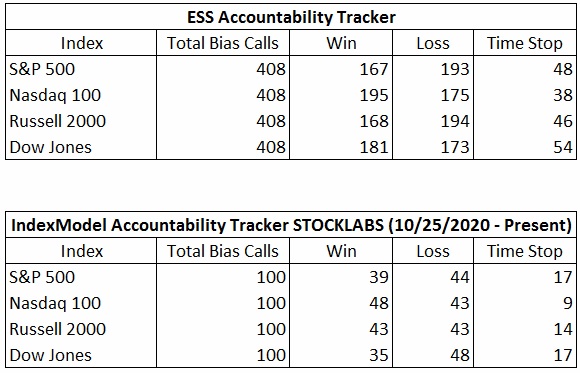Click the IndexModel Accountability Tracker STOCKLABS title

click(291, 225)
